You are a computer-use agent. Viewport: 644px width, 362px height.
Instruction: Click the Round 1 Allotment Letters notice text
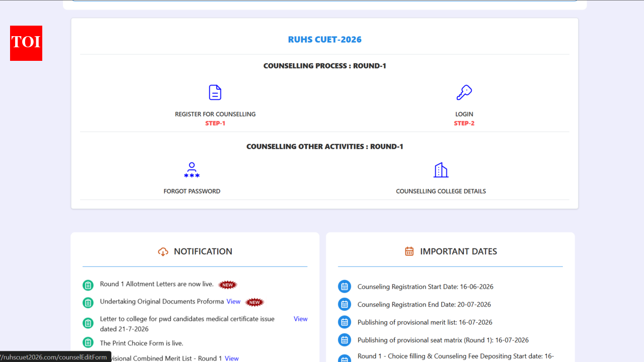(157, 284)
